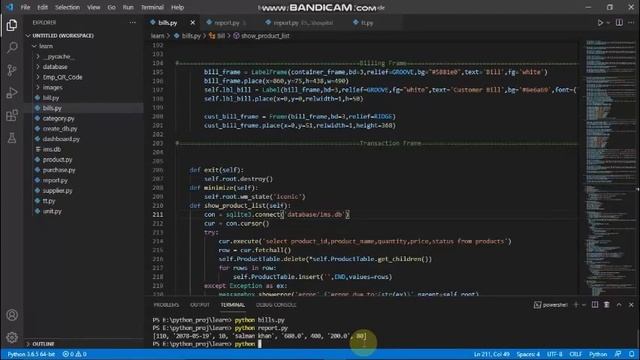640x360 pixels.
Task: Open editor More Actions ellipsis
Action: click(631, 23)
